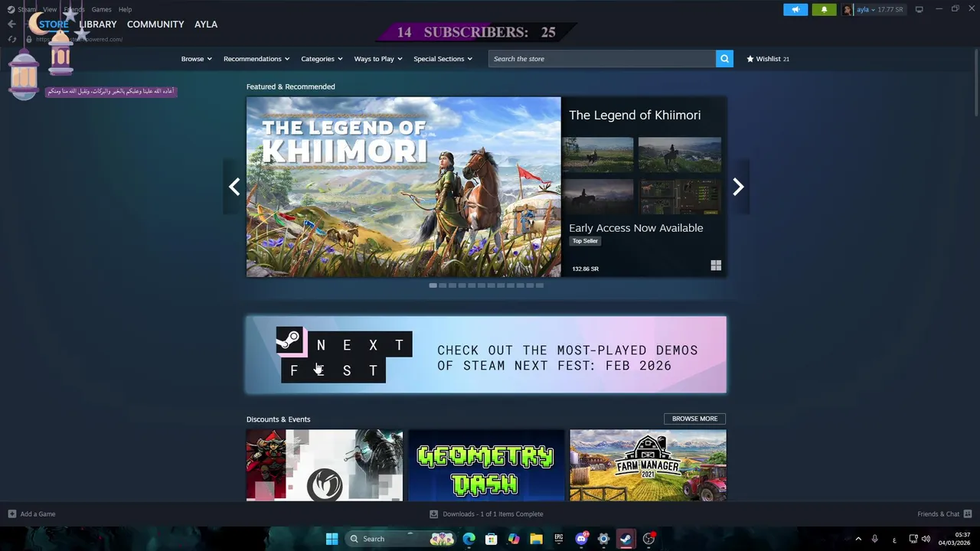Click the microphone tray icon
Image resolution: width=980 pixels, height=551 pixels.
point(874,539)
